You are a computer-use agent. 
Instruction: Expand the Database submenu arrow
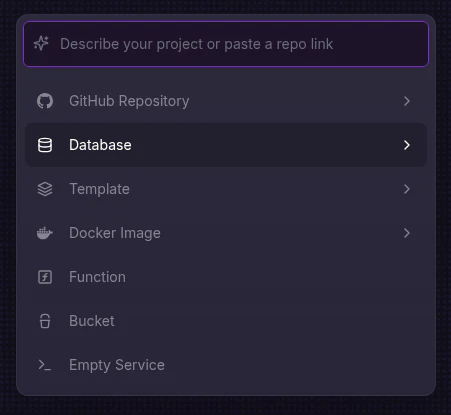pos(407,145)
